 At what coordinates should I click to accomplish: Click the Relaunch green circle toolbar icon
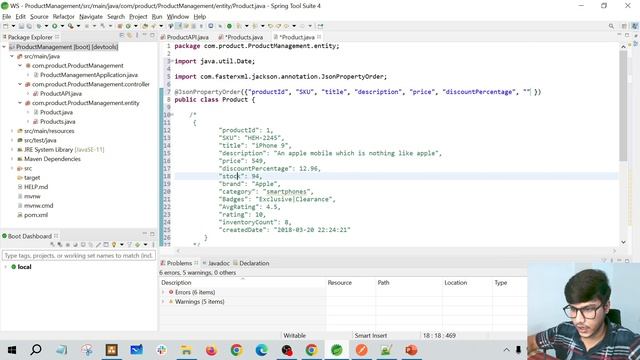click(x=128, y=26)
